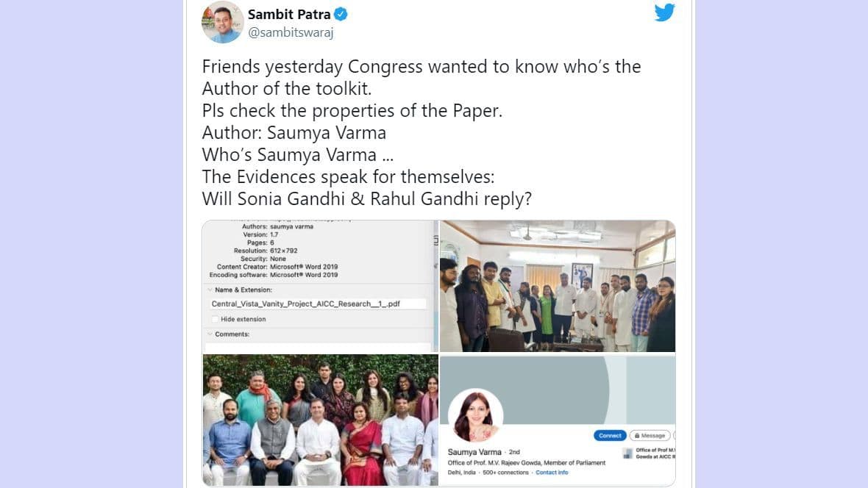The height and width of the screenshot is (488, 868).
Task: Click the Message button
Action: [x=650, y=436]
